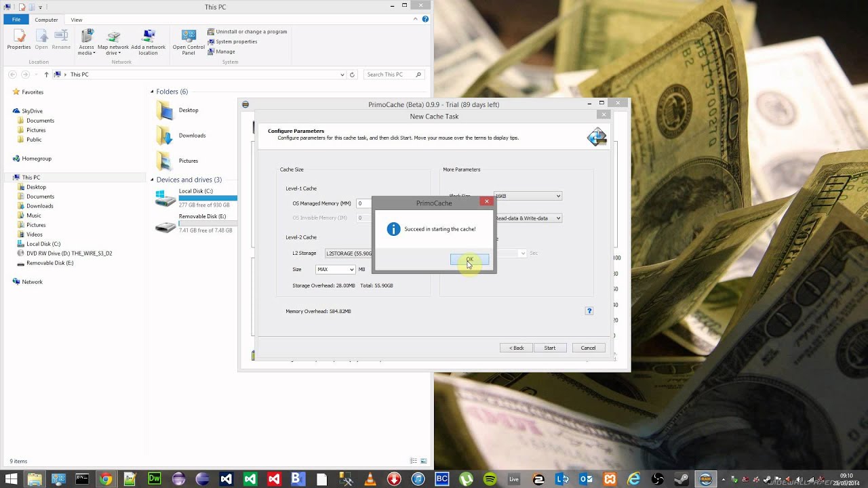The width and height of the screenshot is (868, 488).
Task: Select Local Disk (C:) drive icon
Action: tap(165, 198)
